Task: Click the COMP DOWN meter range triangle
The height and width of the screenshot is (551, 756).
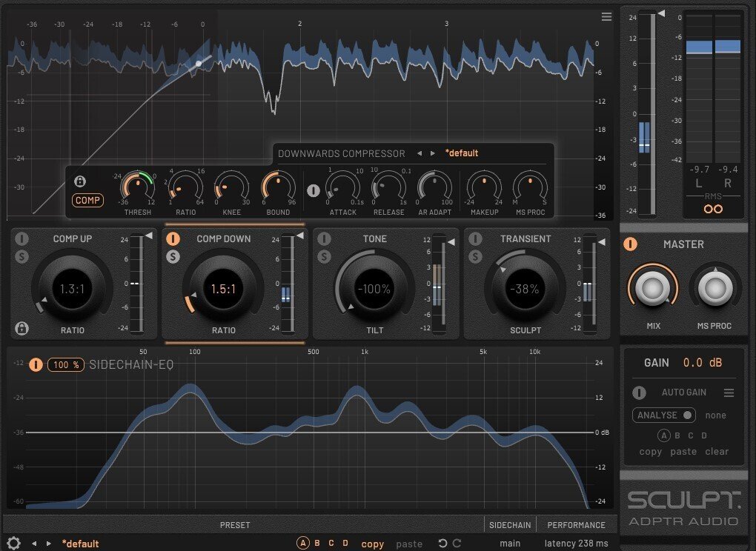Action: [x=300, y=236]
